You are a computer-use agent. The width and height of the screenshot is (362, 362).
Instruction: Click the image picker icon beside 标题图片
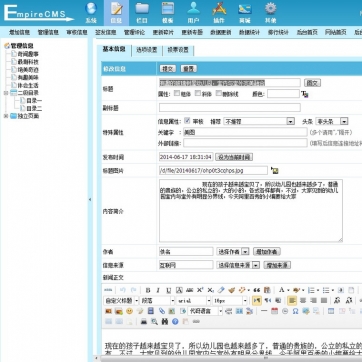[275, 170]
